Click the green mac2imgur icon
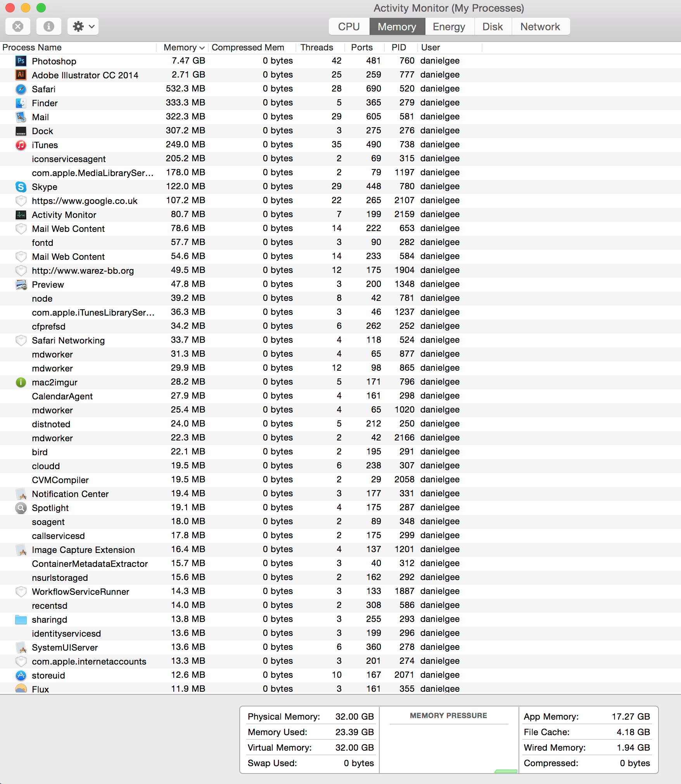Viewport: 681px width, 784px height. [x=21, y=382]
